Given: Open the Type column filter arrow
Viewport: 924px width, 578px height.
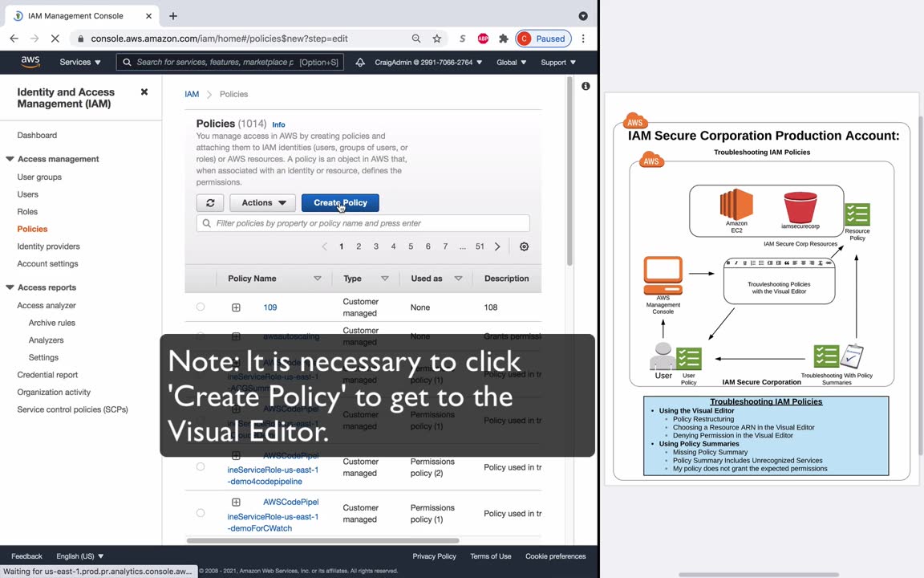Looking at the screenshot, I should tap(385, 279).
